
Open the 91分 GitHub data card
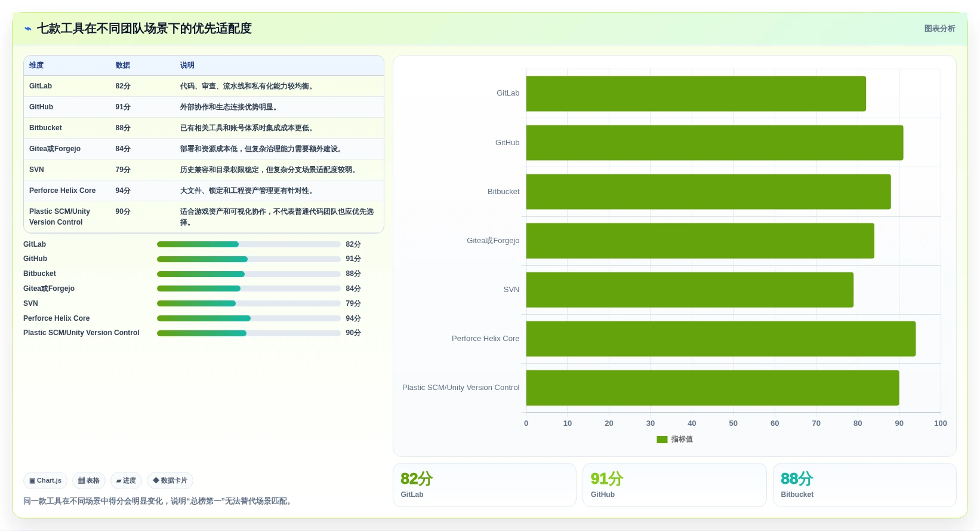(x=674, y=485)
